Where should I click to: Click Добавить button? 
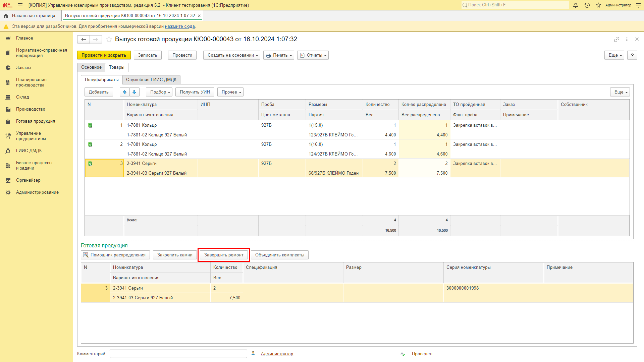click(99, 92)
